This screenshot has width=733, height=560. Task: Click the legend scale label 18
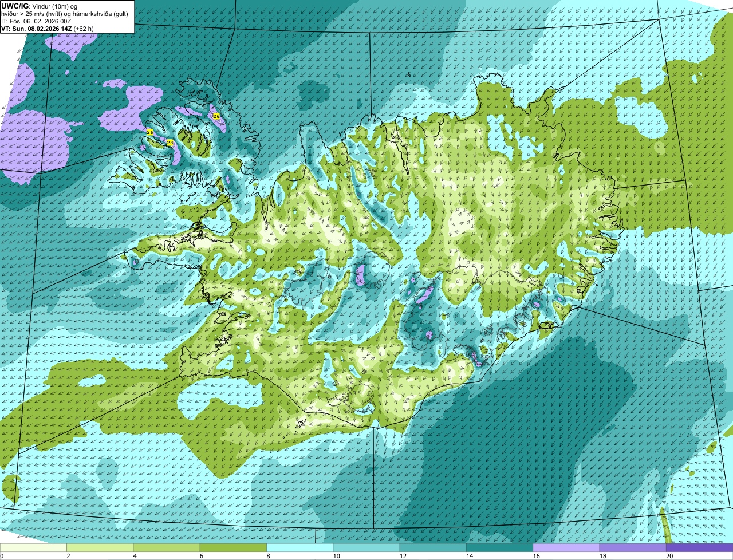(602, 556)
